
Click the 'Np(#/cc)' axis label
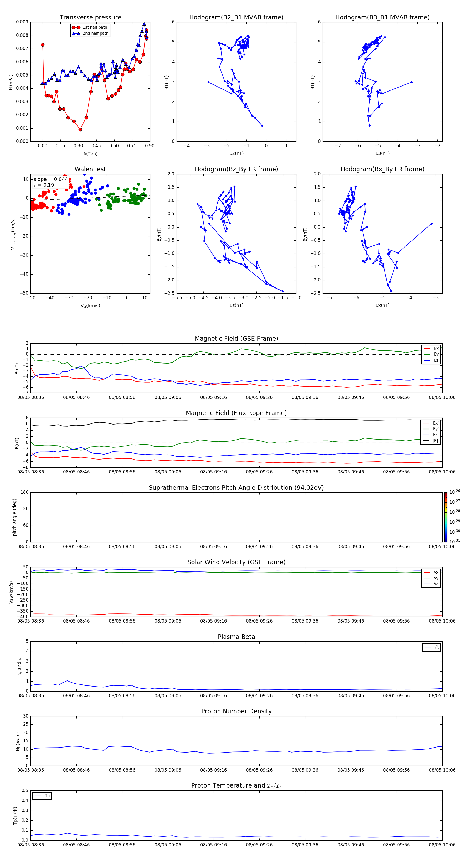pos(18,741)
